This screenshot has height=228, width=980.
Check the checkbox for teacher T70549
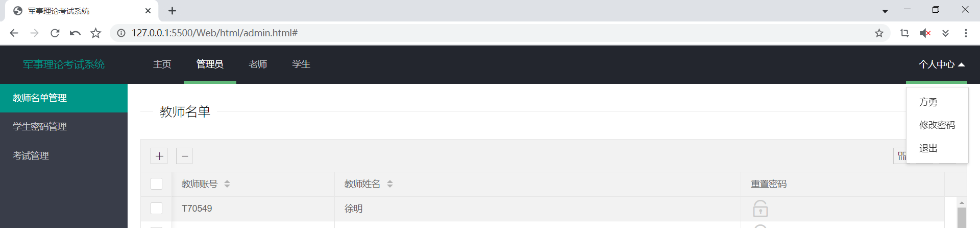point(157,209)
